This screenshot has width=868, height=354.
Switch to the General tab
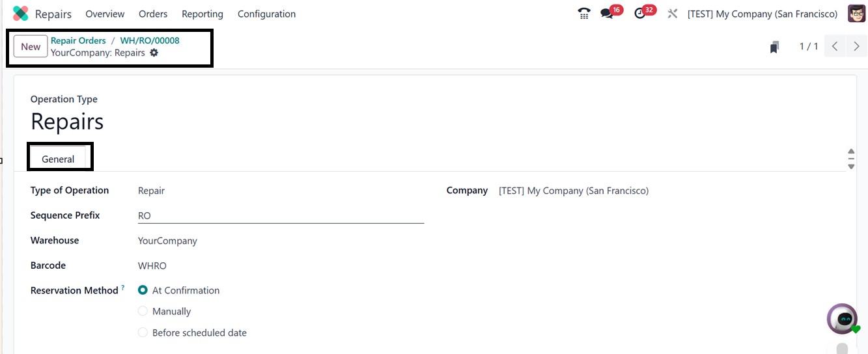tap(58, 159)
